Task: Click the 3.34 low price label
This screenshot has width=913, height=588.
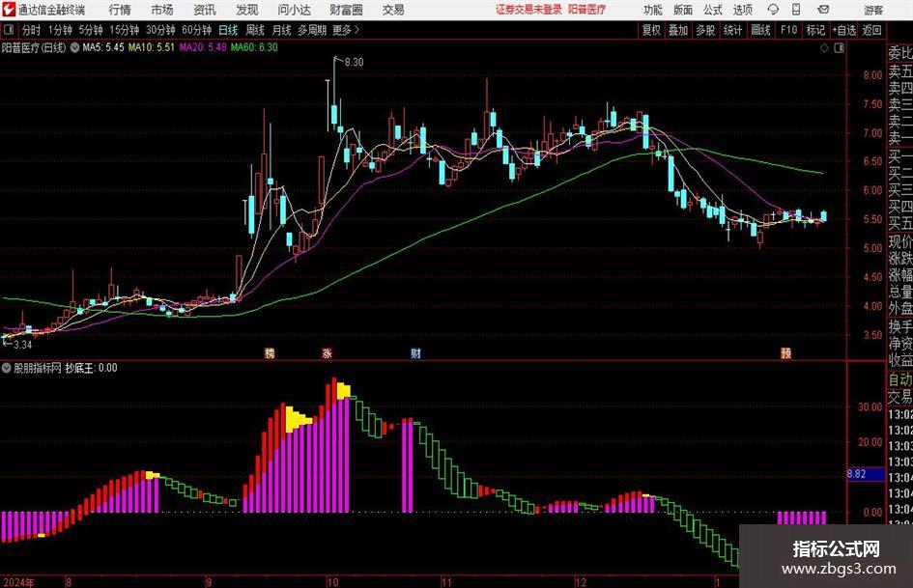Action: click(23, 345)
